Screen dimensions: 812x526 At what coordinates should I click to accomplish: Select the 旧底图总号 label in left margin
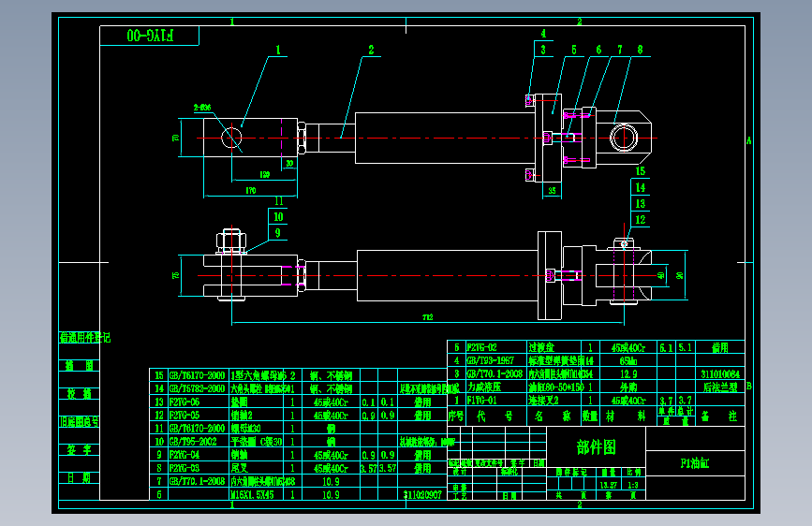(80, 421)
